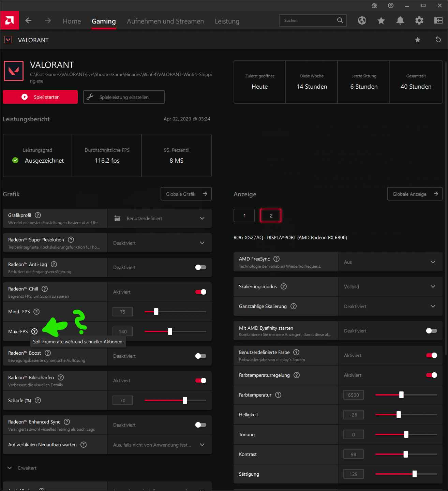Click the Max.-FPS value field 140
The image size is (448, 491).
click(x=123, y=331)
